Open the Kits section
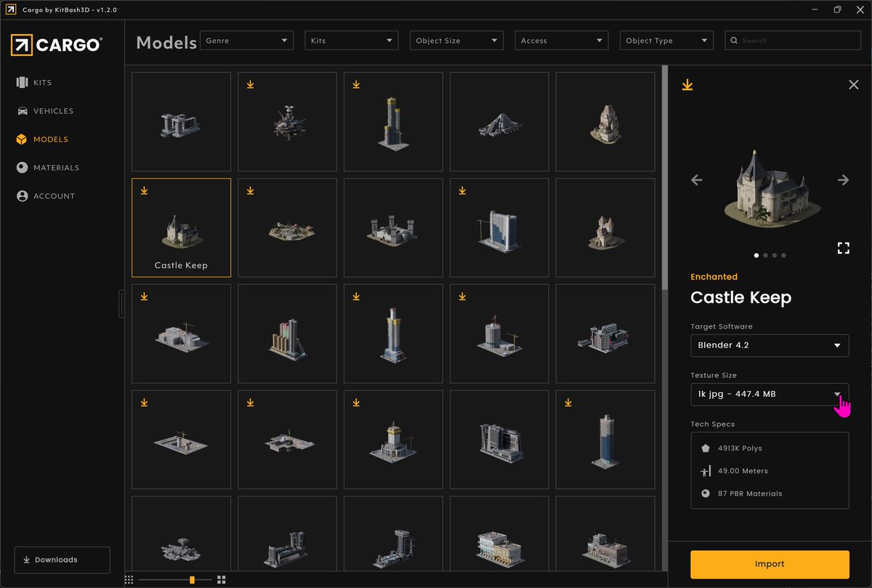This screenshot has width=872, height=588. tap(34, 83)
